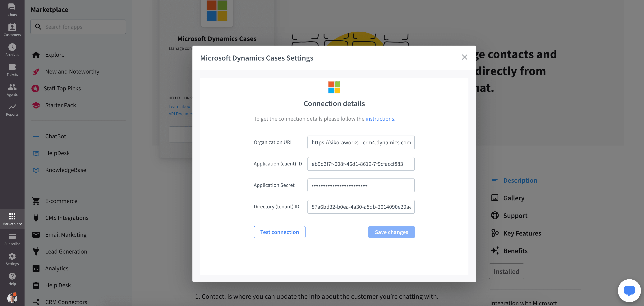Open the instructions link
The width and height of the screenshot is (644, 306).
380,119
